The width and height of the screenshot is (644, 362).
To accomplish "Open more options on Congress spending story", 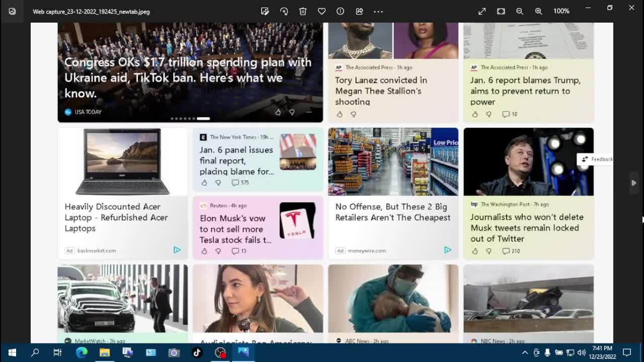I will click(x=309, y=112).
